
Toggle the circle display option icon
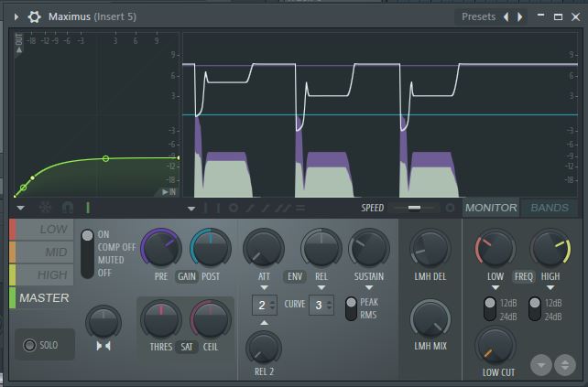pos(234,208)
